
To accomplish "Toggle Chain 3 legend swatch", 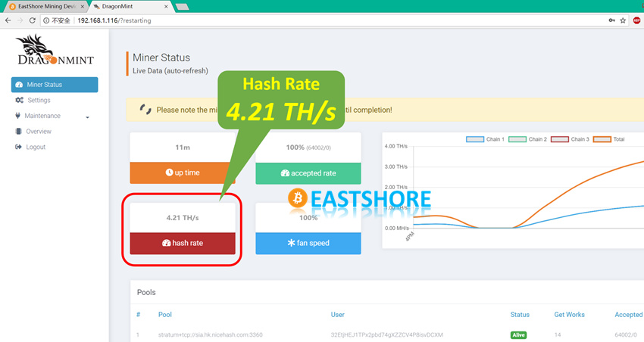I will [x=560, y=139].
